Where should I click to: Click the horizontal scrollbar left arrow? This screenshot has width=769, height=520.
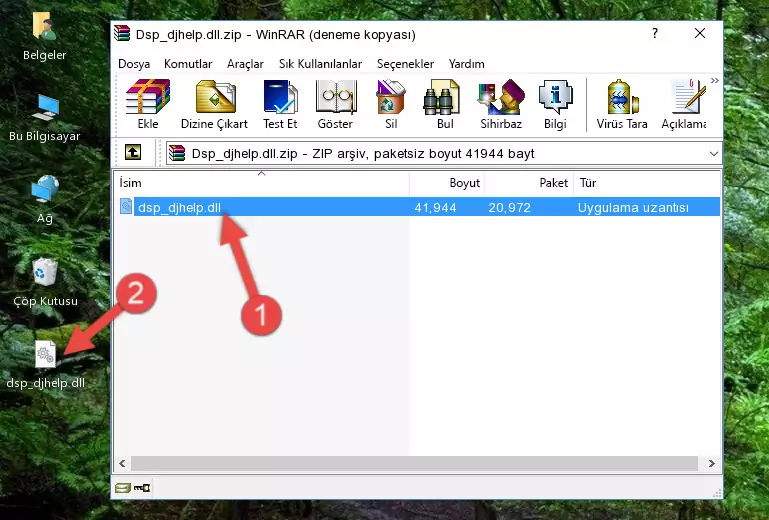[x=122, y=463]
